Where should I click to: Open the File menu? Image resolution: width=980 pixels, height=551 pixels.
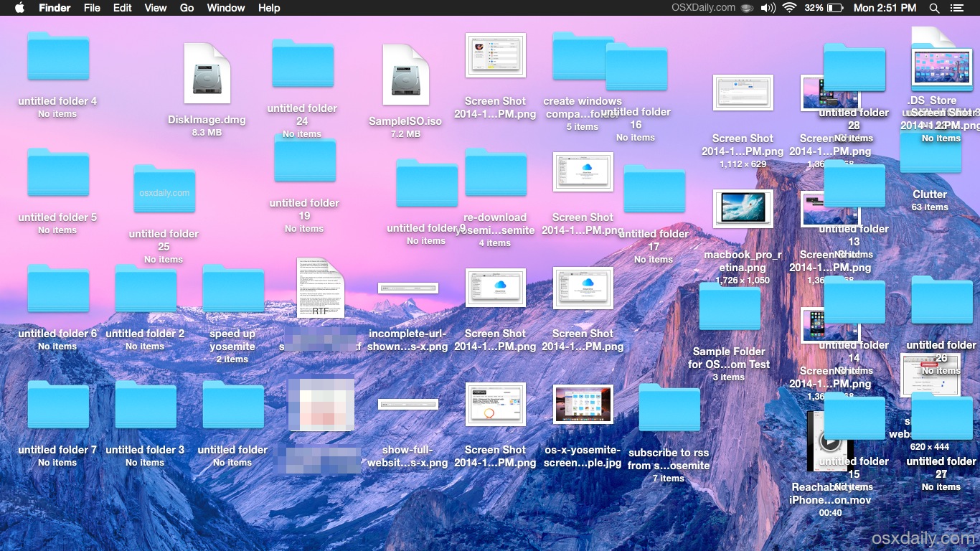pos(92,8)
